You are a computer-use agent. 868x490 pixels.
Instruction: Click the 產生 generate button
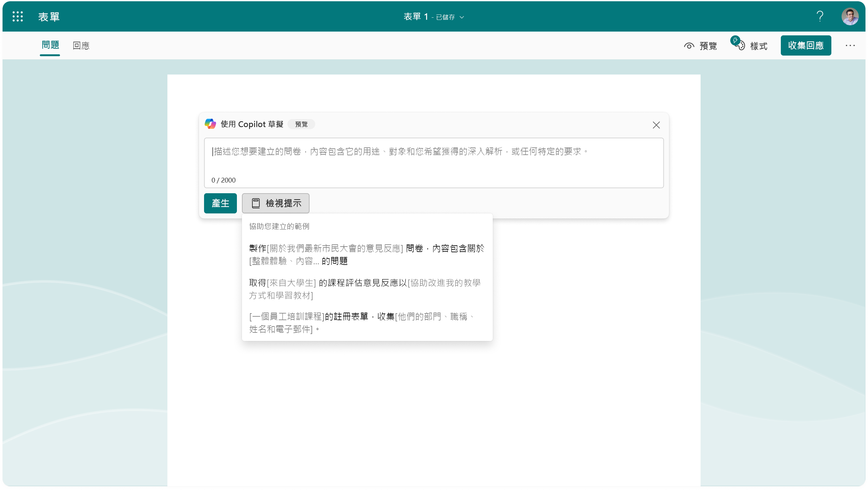[x=220, y=203]
